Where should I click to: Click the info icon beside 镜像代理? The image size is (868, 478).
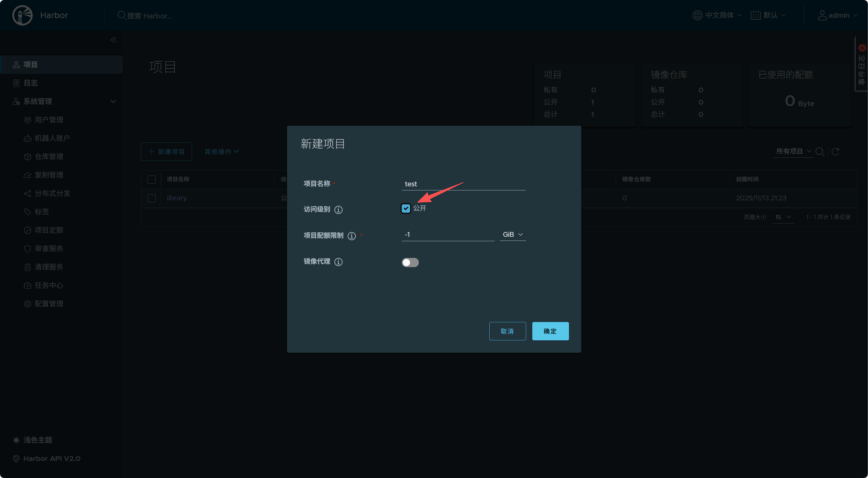point(338,262)
